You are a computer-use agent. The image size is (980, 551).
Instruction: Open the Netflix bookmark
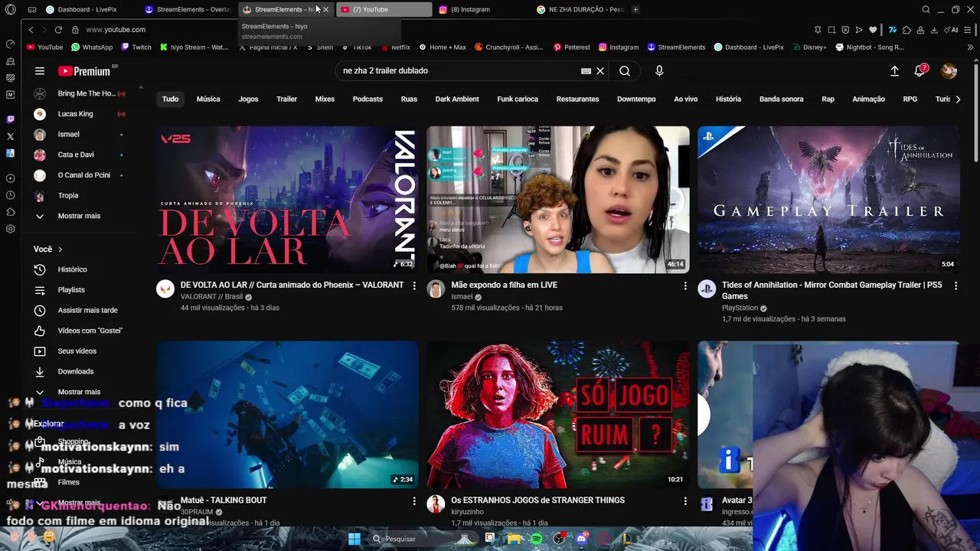click(x=394, y=47)
